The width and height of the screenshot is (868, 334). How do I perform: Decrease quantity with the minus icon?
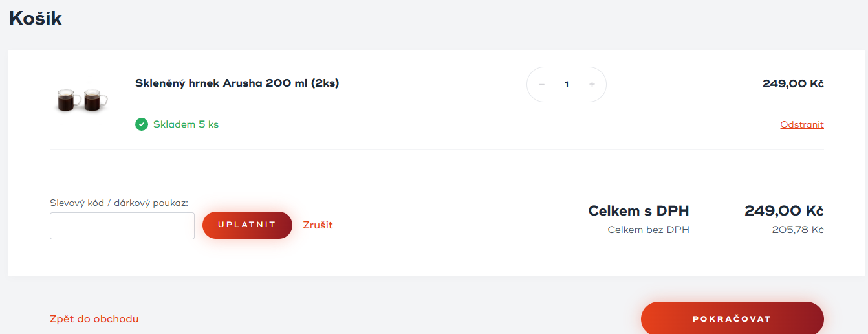tap(541, 85)
